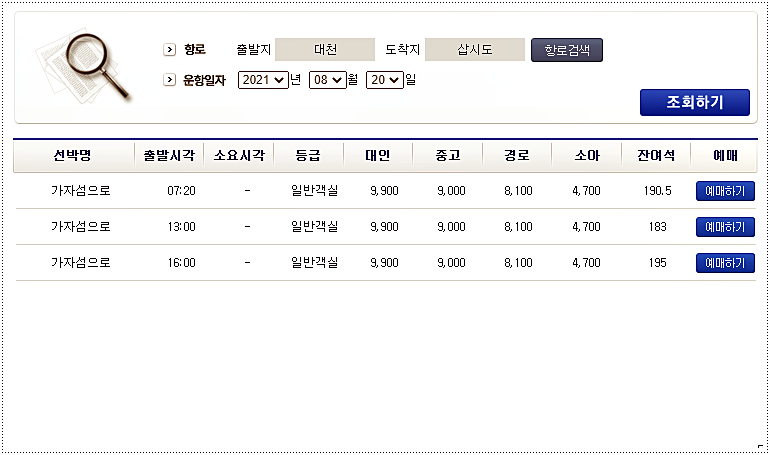Click the 대인 column header
The height and width of the screenshot is (455, 770).
(x=378, y=156)
